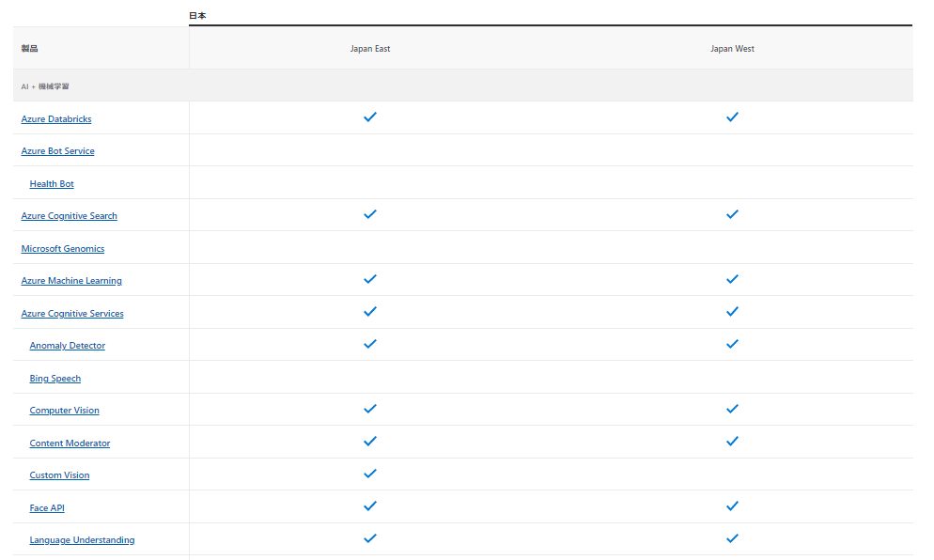Open the Azure Machine Learning link
The width and height of the screenshot is (934, 560).
tap(71, 281)
